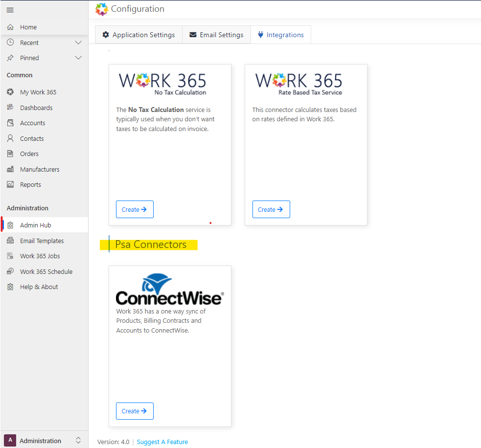This screenshot has height=448, width=481.
Task: Click the Accounts icon in sidebar
Action: pyautogui.click(x=10, y=123)
